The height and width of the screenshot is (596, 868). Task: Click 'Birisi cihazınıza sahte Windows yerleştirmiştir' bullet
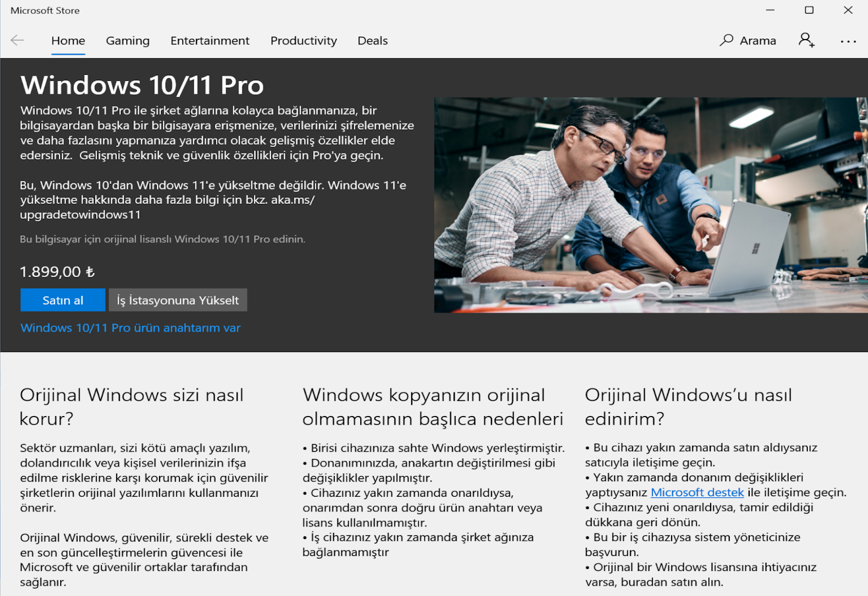(x=434, y=448)
